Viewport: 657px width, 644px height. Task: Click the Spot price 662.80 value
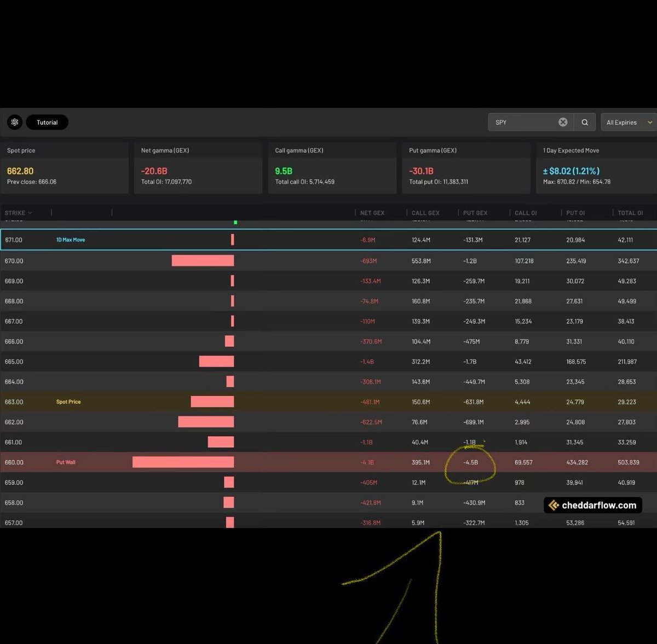point(20,171)
